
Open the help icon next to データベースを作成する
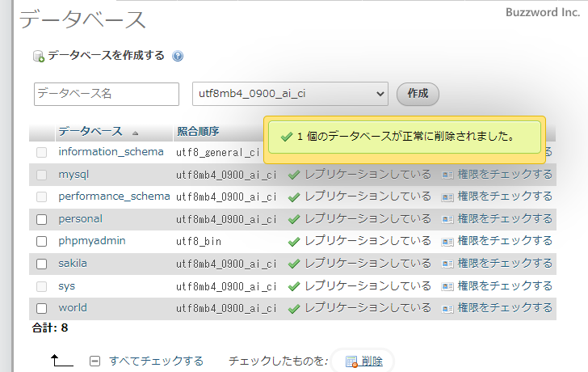click(x=178, y=56)
